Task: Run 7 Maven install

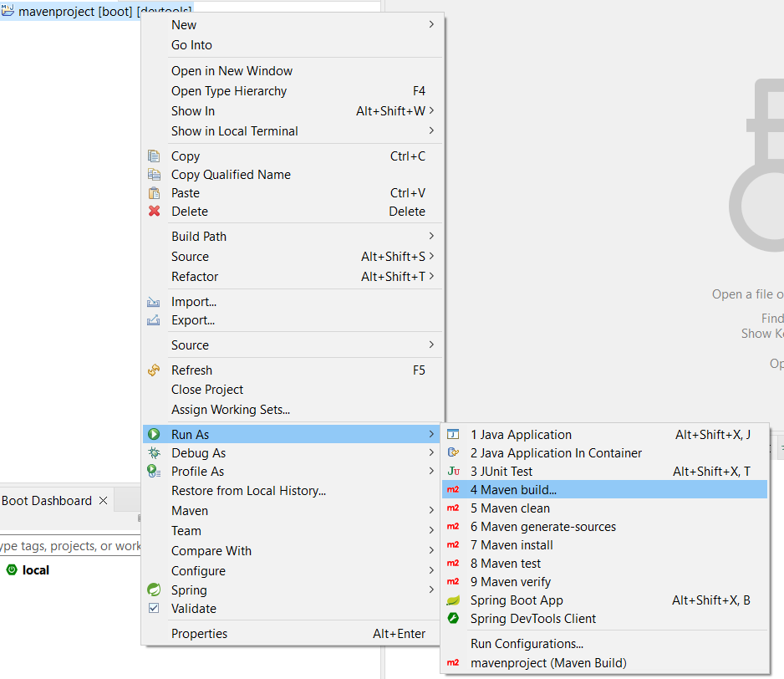Action: (604, 545)
